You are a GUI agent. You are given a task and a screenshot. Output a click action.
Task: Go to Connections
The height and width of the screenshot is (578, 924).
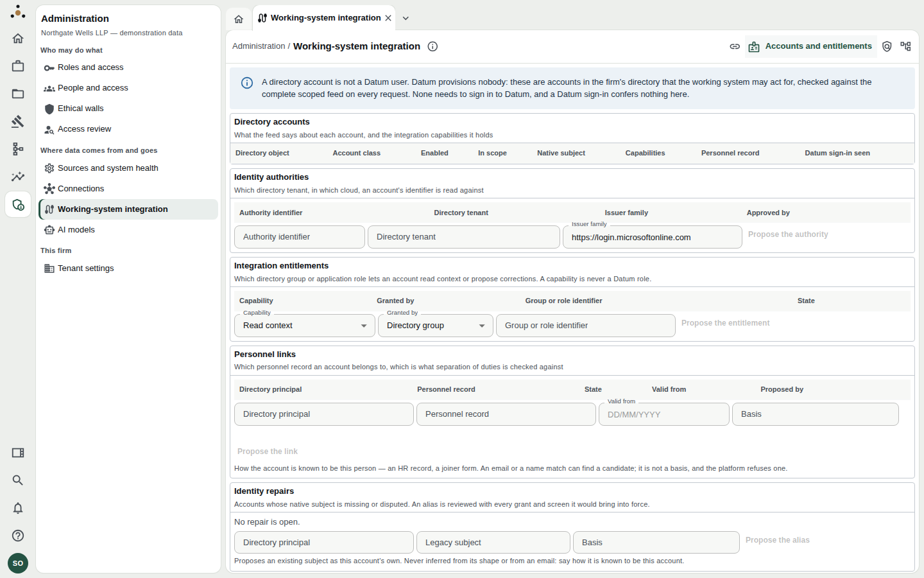(128, 189)
